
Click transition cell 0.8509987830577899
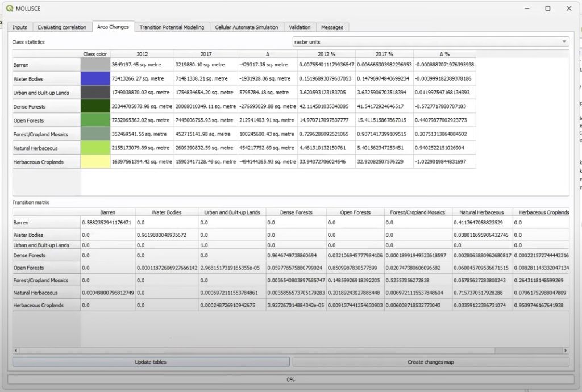click(x=355, y=268)
